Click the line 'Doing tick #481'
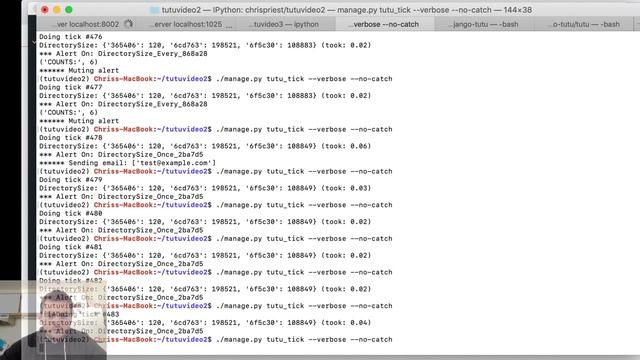Image resolution: width=640 pixels, height=360 pixels. pyautogui.click(x=71, y=247)
